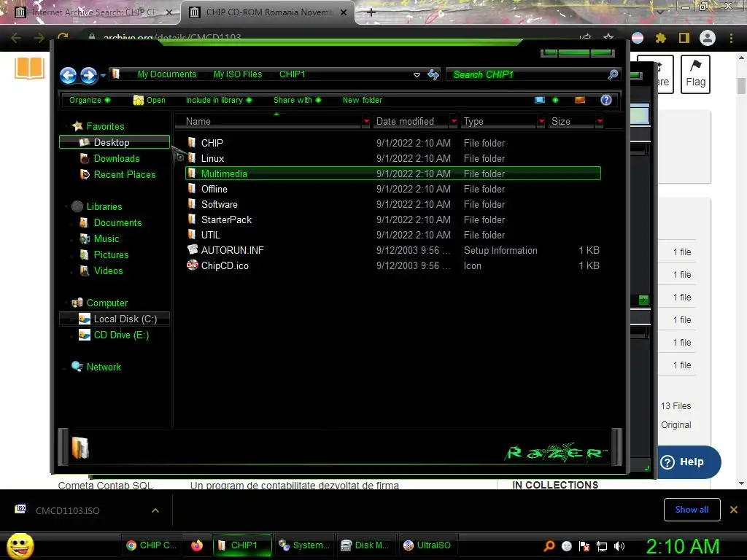The height and width of the screenshot is (560, 747).
Task: Open browser extensions puzzle icon
Action: [x=660, y=38]
